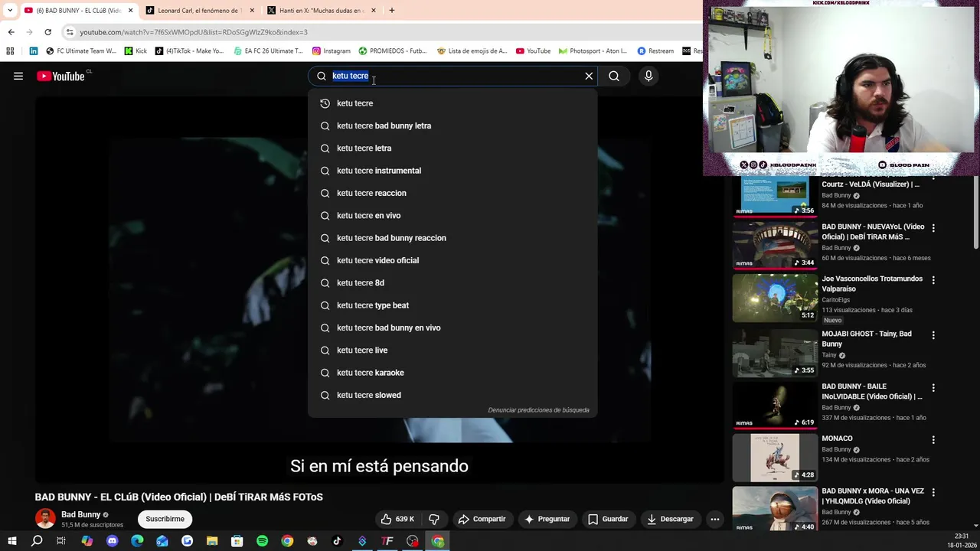Open Kick bookmark
This screenshot has width=980, height=551.
(135, 51)
